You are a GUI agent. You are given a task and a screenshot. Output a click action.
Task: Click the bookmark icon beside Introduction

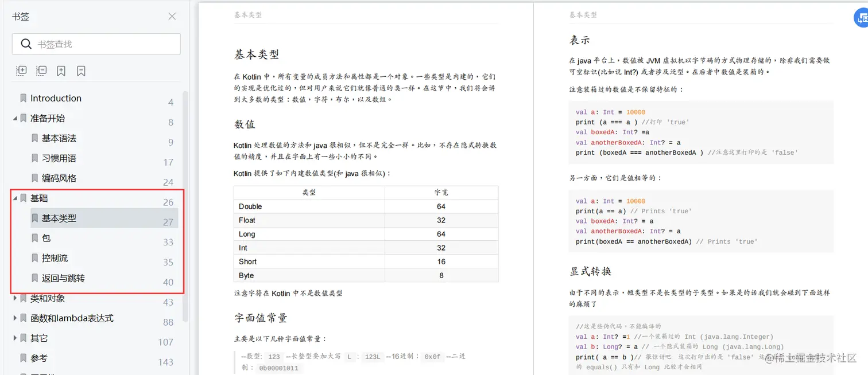(x=23, y=97)
